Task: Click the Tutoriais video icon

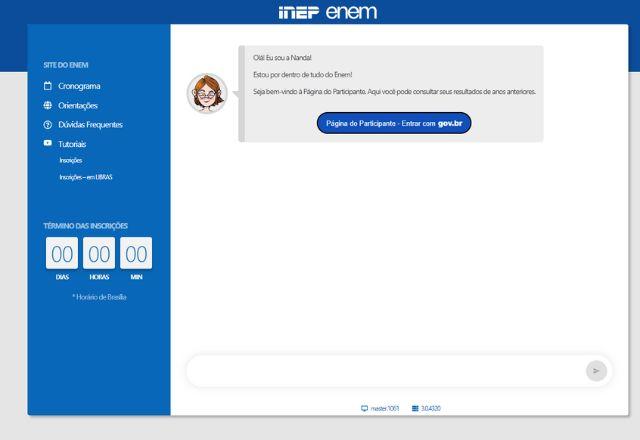Action: (x=48, y=143)
